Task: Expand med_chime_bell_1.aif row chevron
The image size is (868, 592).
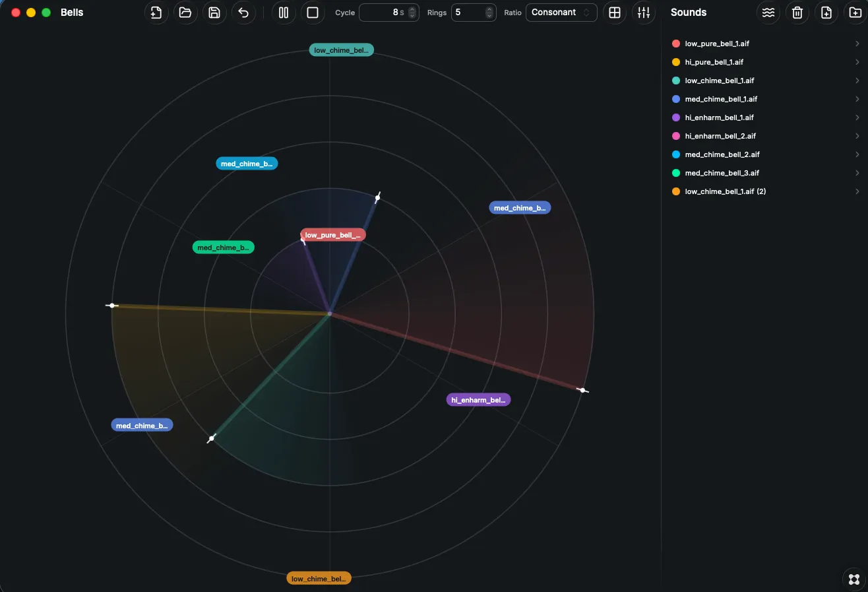Action: pyautogui.click(x=857, y=99)
